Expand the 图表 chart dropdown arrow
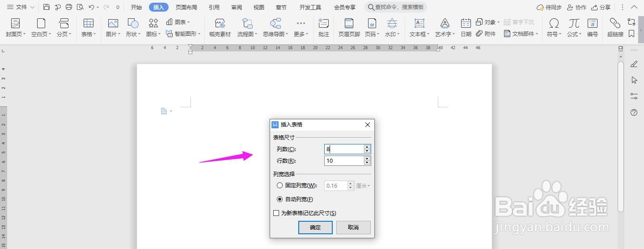 pyautogui.click(x=188, y=22)
